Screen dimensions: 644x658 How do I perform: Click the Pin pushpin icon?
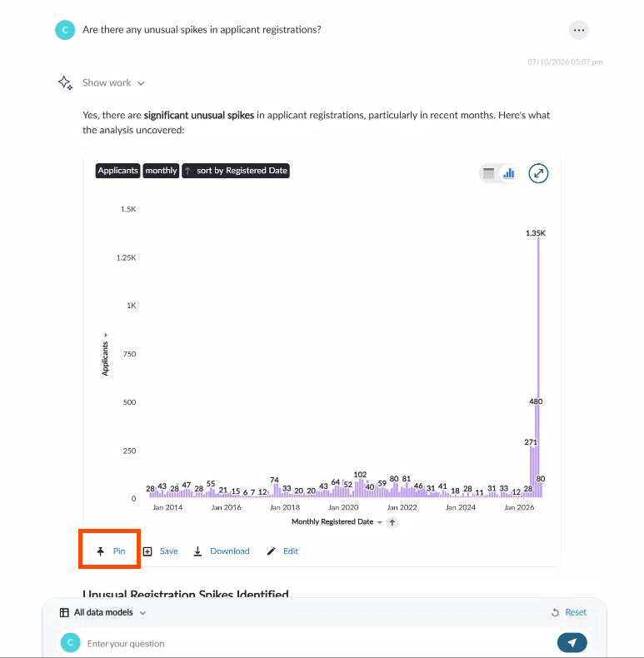pyautogui.click(x=100, y=551)
